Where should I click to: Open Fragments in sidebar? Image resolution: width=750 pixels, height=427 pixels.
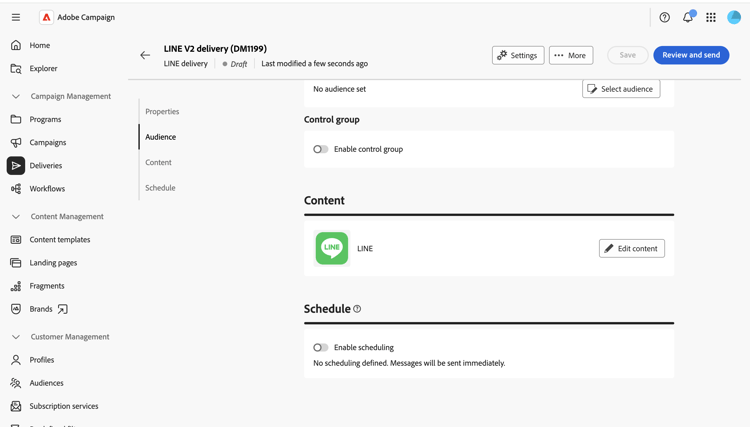click(47, 286)
